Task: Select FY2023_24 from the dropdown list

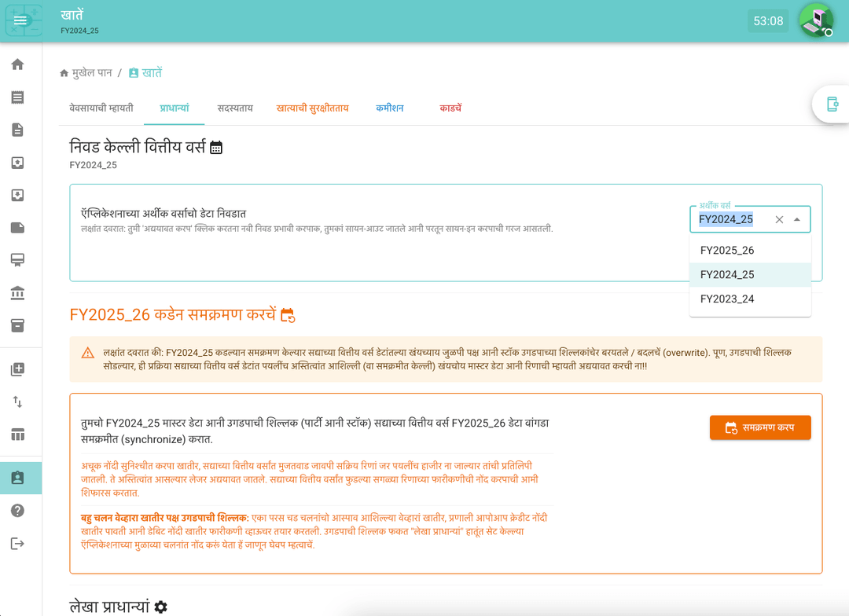Action: pos(727,299)
